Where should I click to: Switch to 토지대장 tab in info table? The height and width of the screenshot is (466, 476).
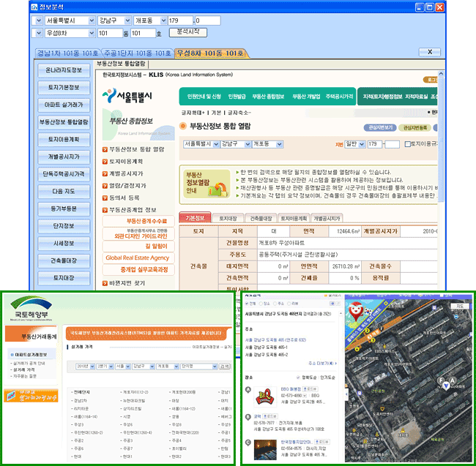228,218
